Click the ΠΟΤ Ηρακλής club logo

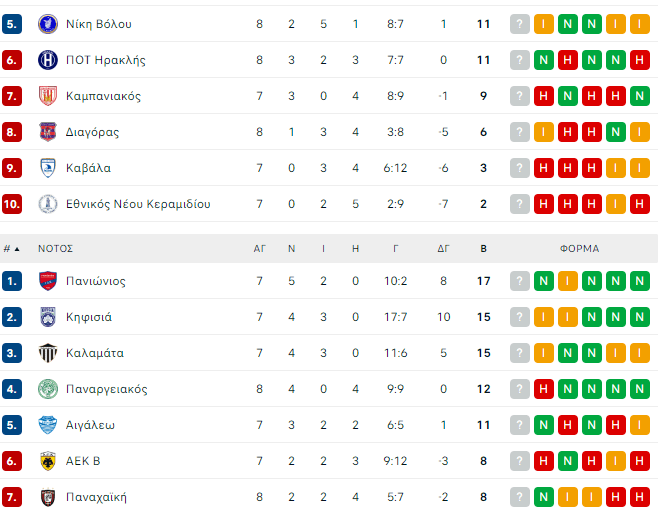(x=48, y=60)
